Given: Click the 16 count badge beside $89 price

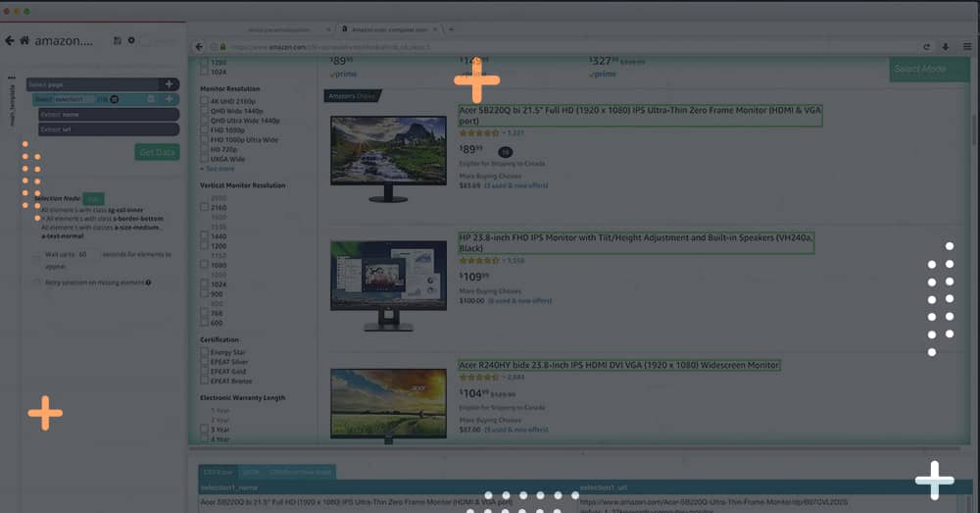Looking at the screenshot, I should click(505, 152).
